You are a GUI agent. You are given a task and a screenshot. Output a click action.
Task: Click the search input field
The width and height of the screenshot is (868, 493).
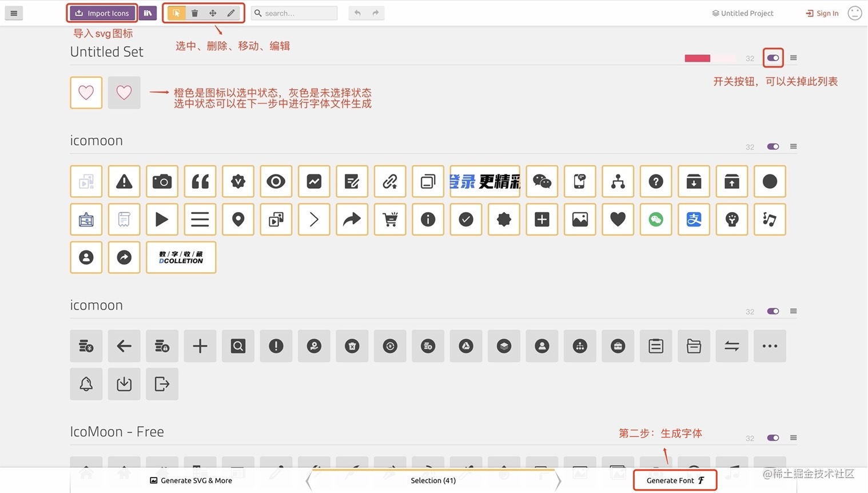click(294, 13)
